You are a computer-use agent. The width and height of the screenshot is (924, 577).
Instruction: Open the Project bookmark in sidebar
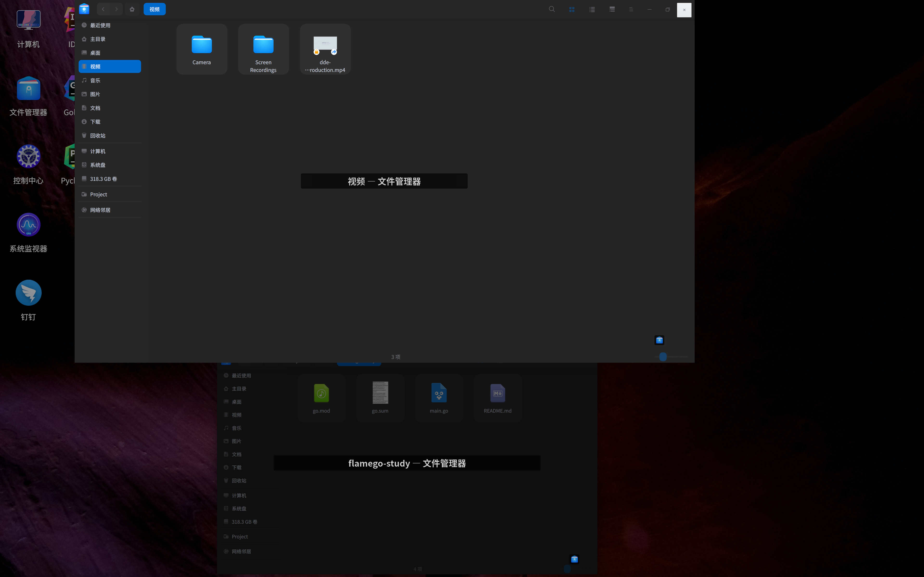pos(98,195)
